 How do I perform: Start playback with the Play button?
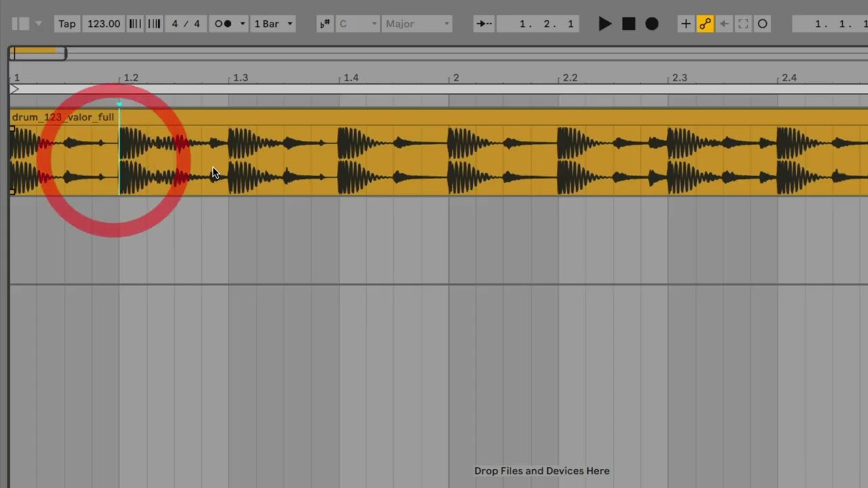[x=605, y=24]
